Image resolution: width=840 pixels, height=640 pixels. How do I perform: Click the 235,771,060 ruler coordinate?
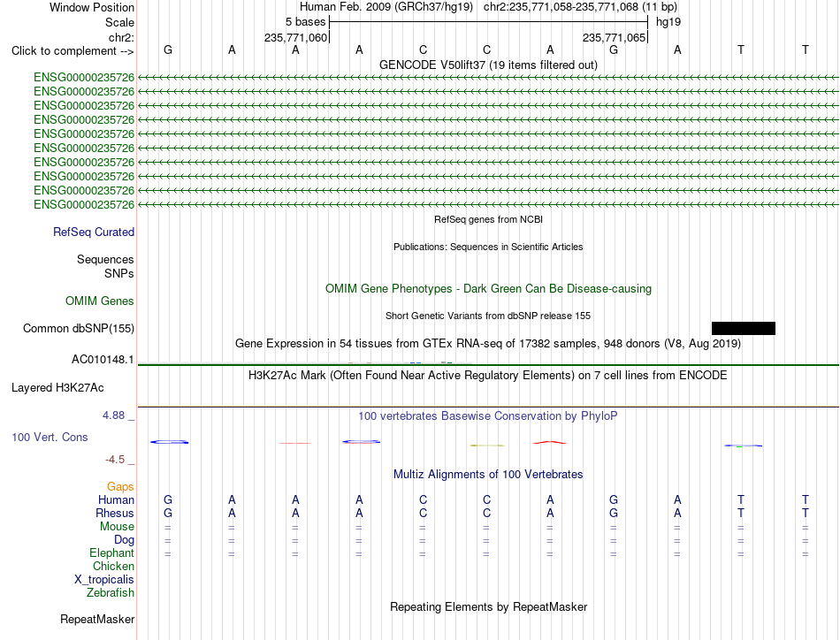click(x=295, y=37)
